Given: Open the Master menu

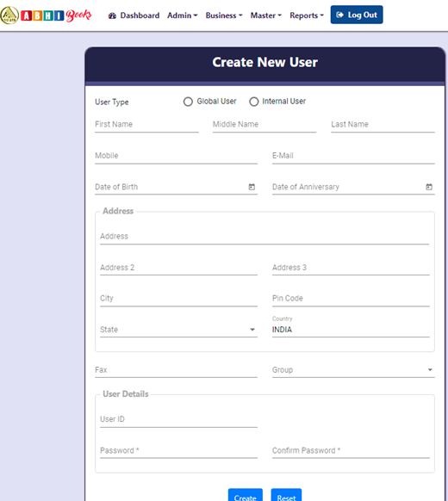Looking at the screenshot, I should point(265,15).
